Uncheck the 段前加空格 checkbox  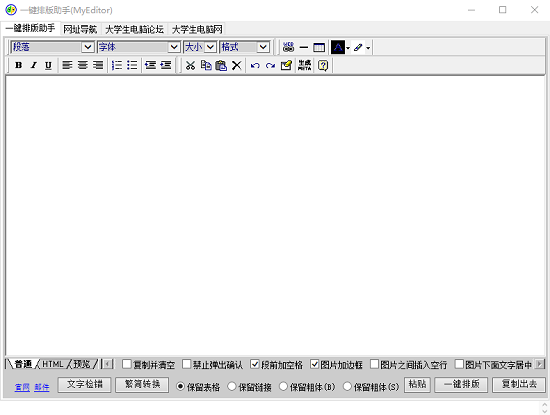coord(255,364)
